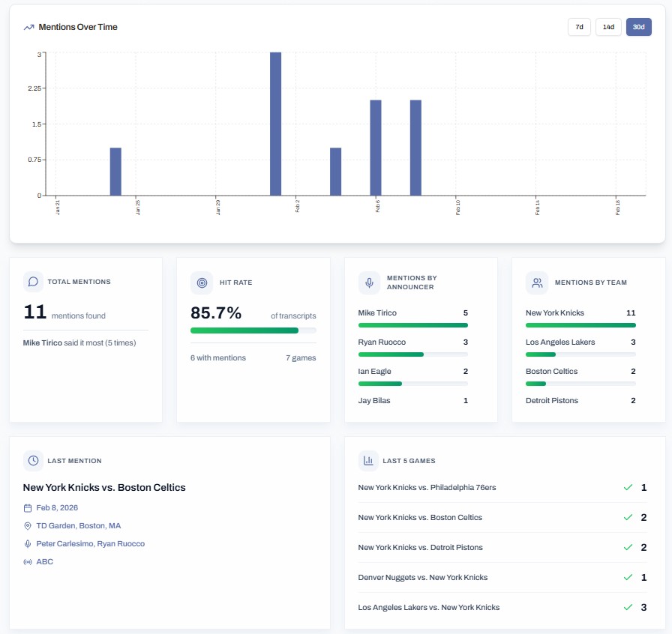
Task: Click the bar at Feb 6
Action: point(376,148)
